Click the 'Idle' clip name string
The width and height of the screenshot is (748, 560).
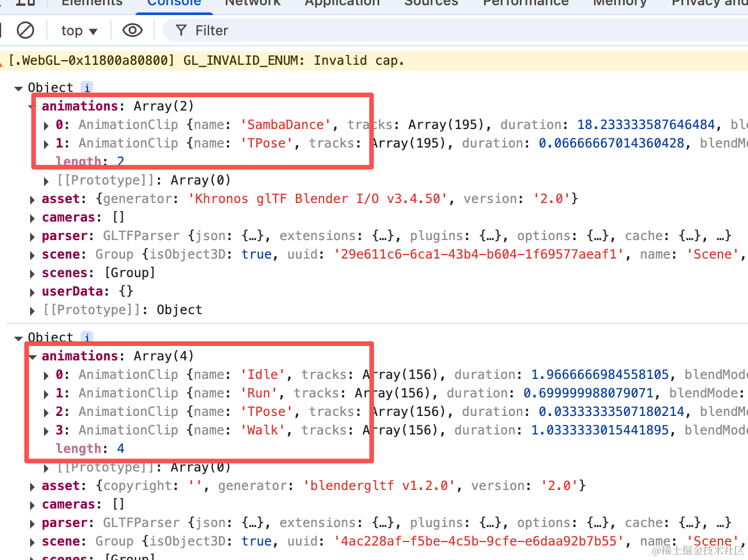263,374
